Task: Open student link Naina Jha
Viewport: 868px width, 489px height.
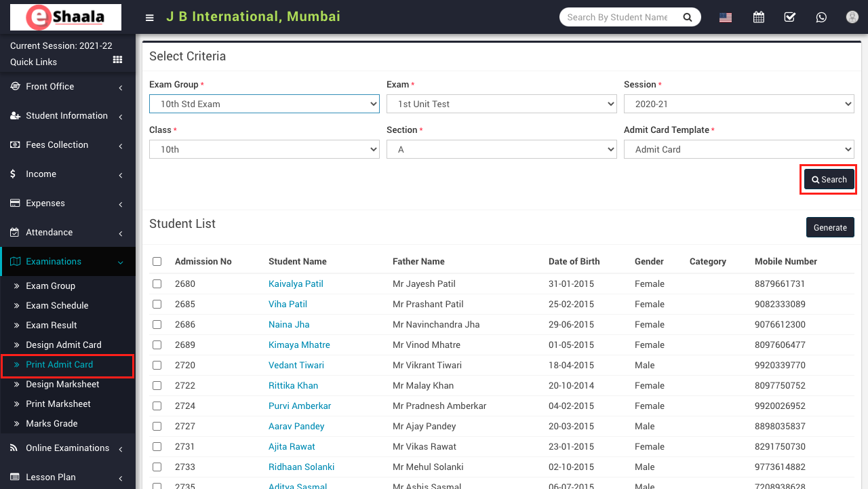Action: pos(289,325)
